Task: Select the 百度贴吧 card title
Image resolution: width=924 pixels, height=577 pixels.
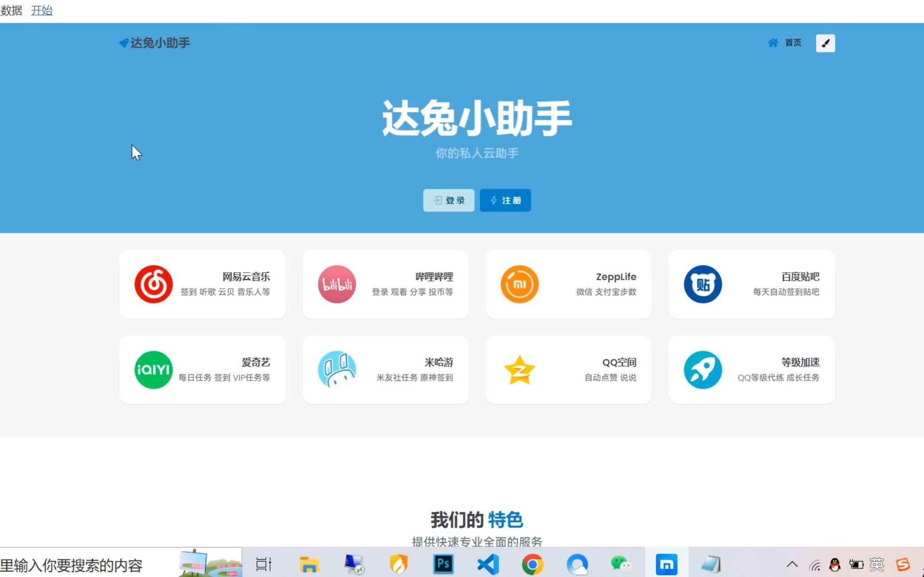Action: coord(800,277)
